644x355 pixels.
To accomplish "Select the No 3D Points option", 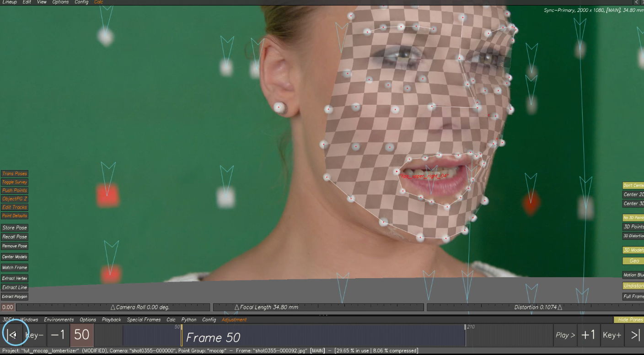I will click(x=633, y=218).
